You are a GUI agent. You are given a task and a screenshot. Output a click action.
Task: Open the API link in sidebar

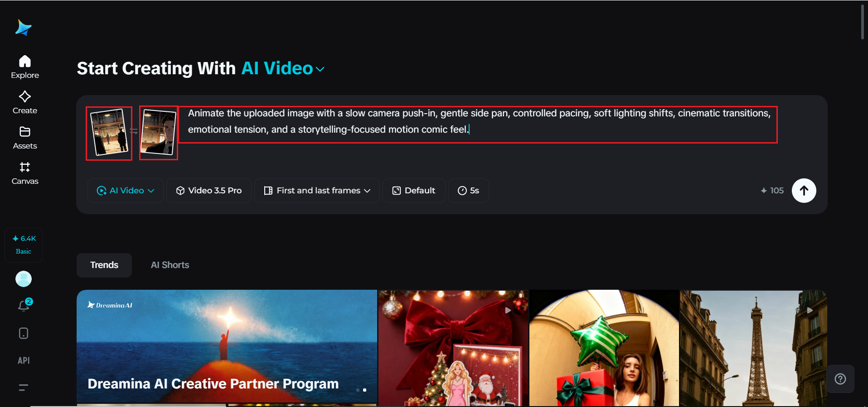click(x=24, y=360)
